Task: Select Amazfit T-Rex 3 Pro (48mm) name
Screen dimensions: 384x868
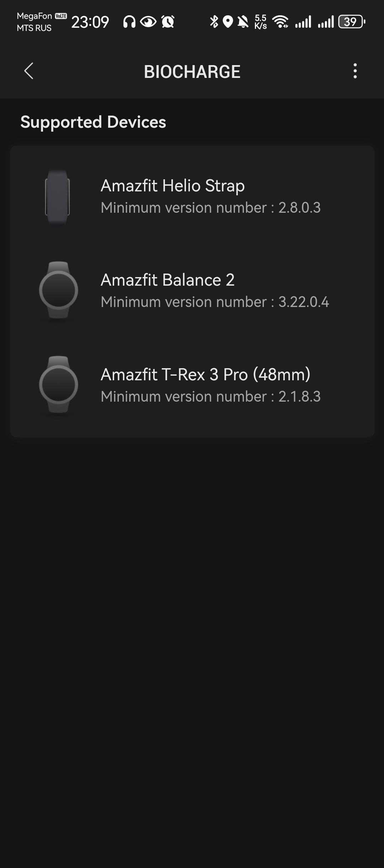Action: pos(206,374)
